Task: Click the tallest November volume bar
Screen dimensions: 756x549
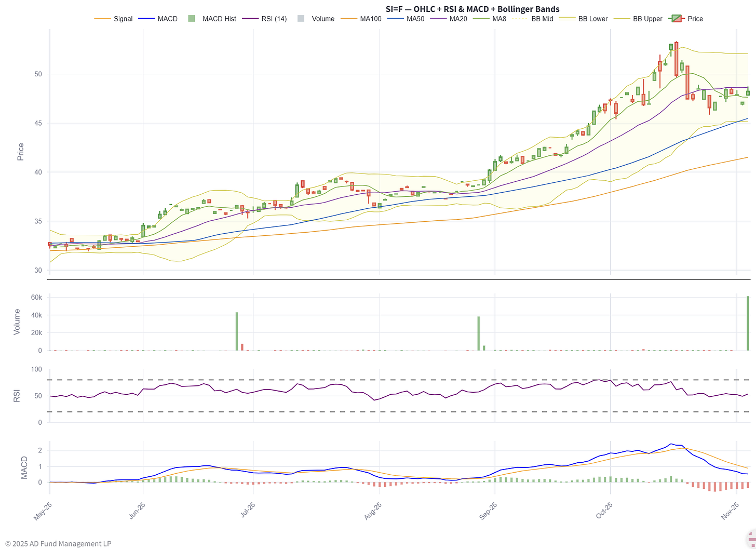Action: click(x=748, y=323)
